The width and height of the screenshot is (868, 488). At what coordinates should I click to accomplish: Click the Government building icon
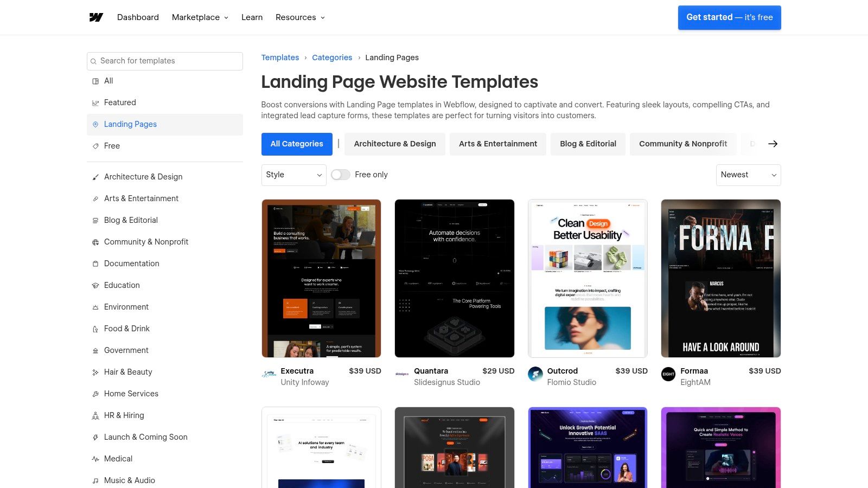coord(95,350)
